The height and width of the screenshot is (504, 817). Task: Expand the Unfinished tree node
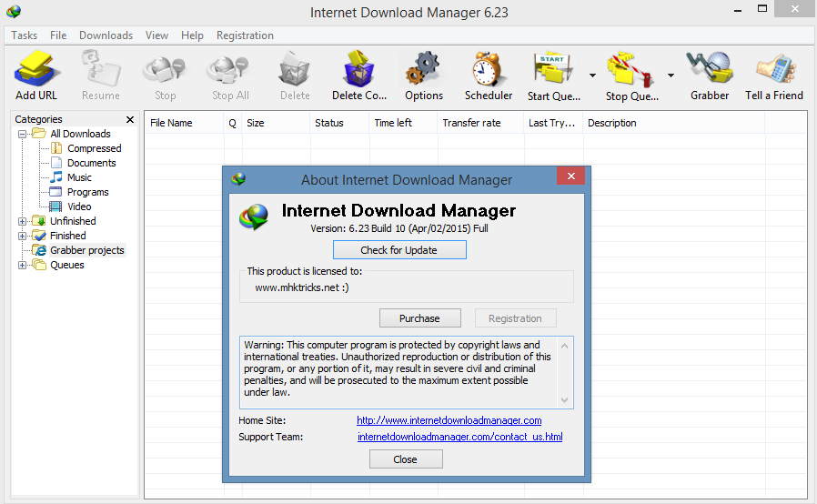(22, 221)
